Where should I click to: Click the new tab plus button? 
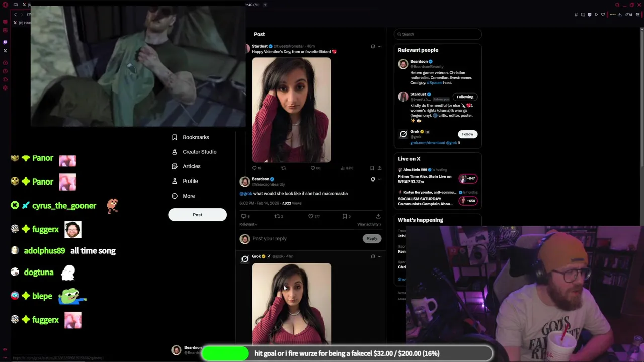tap(265, 5)
